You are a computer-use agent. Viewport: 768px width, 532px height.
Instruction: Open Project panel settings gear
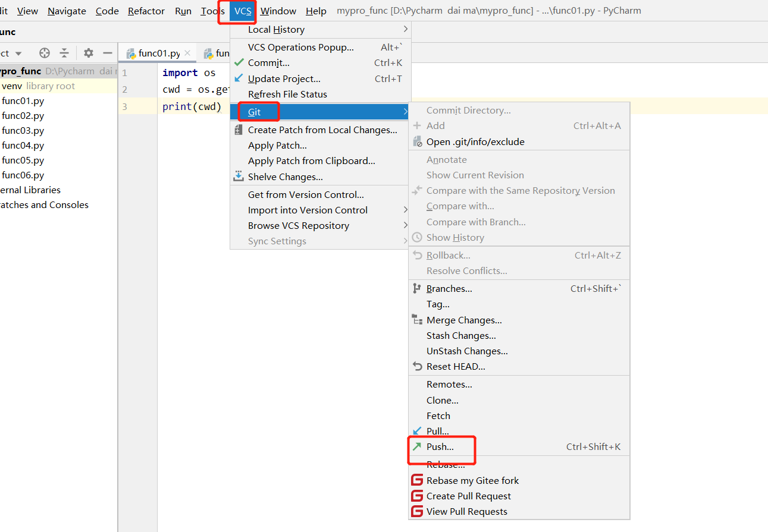tap(89, 53)
